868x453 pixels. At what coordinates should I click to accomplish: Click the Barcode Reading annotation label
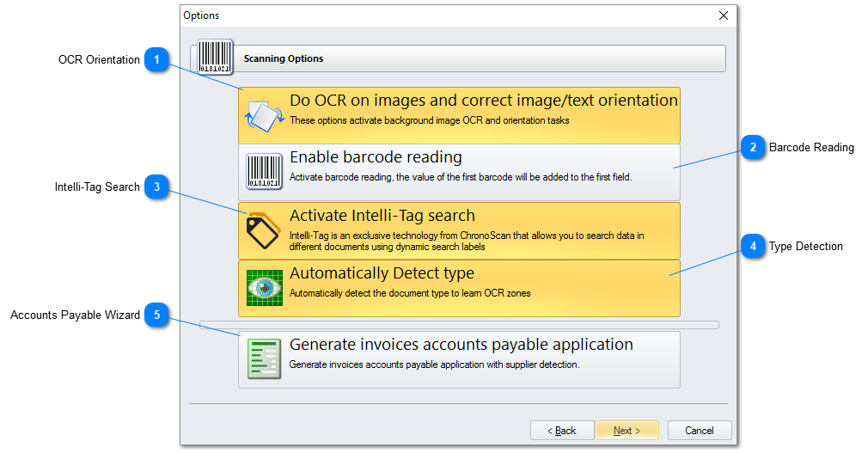point(810,148)
